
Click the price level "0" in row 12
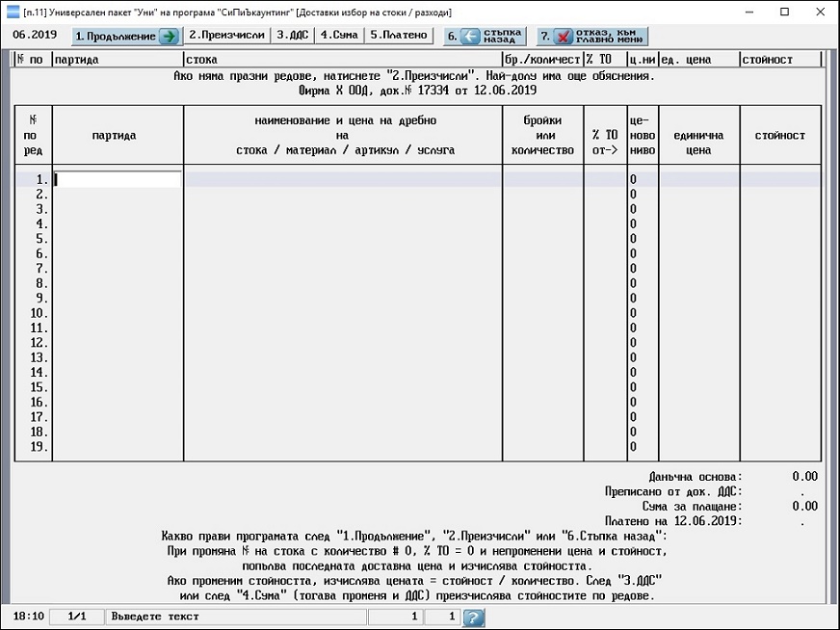[x=633, y=343]
